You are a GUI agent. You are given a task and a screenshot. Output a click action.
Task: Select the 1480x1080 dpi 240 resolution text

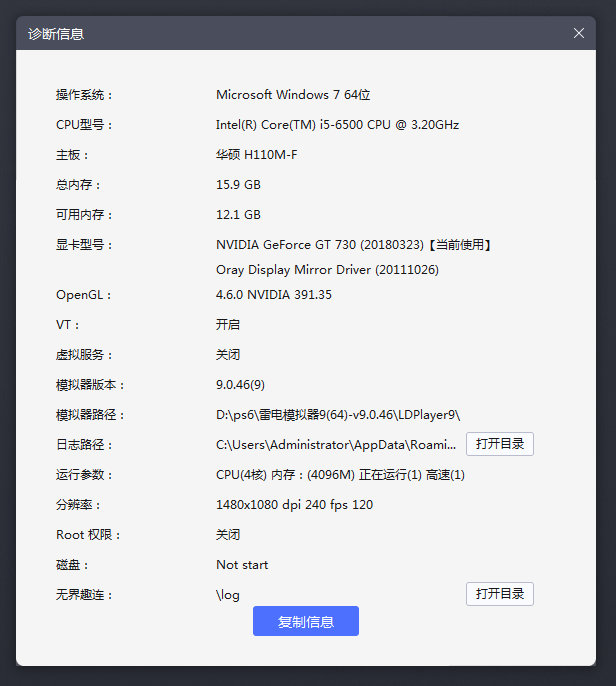(x=294, y=505)
